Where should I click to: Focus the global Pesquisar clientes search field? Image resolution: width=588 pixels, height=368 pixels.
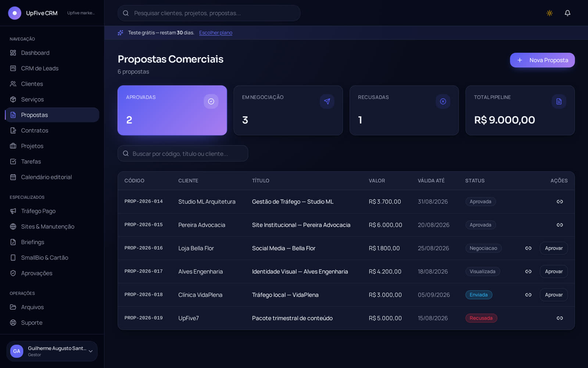coord(209,13)
